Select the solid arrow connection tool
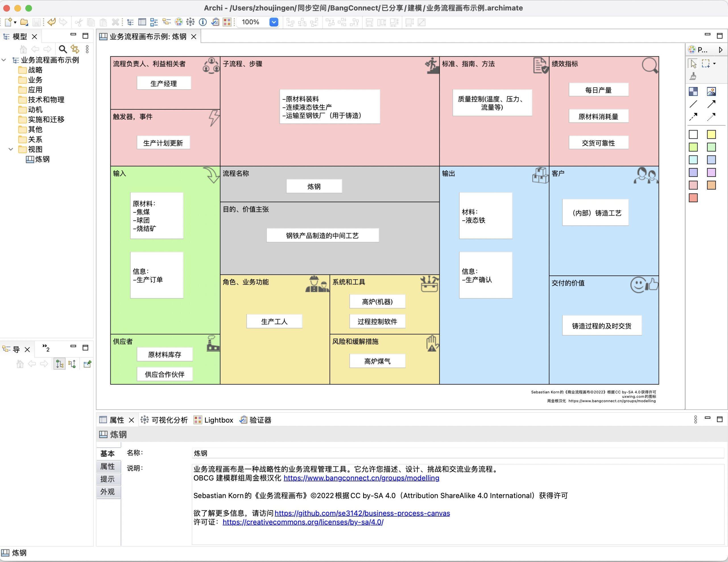 coord(711,104)
